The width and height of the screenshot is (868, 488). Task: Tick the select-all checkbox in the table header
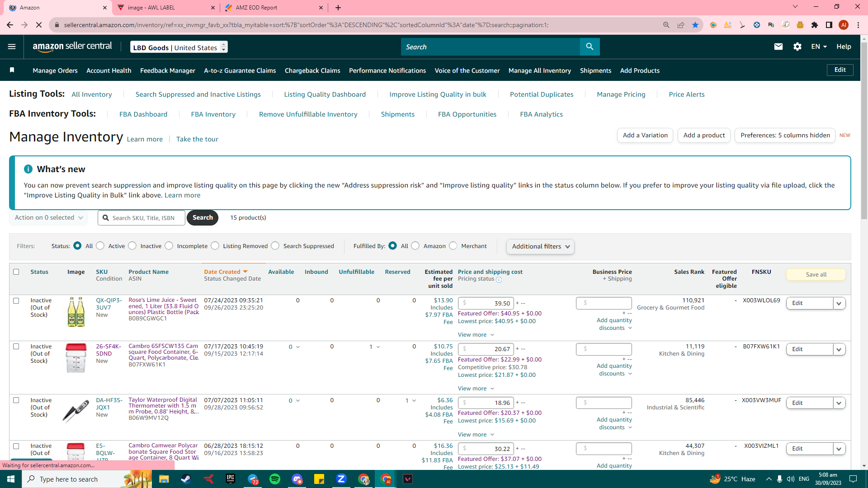16,272
